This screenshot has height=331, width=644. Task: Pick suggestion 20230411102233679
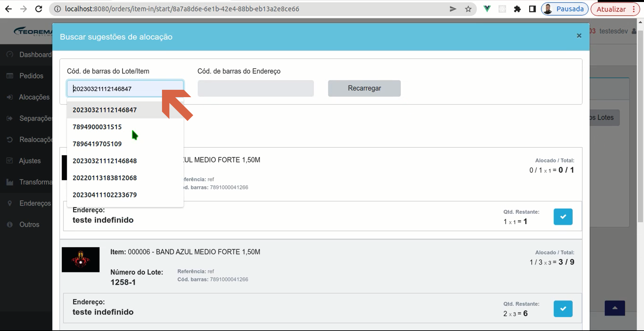(125, 195)
